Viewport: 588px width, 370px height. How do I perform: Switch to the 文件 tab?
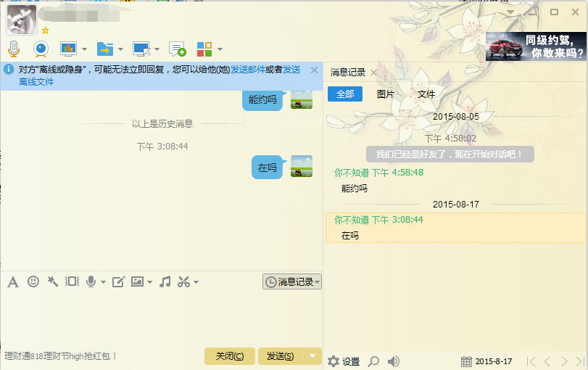426,94
